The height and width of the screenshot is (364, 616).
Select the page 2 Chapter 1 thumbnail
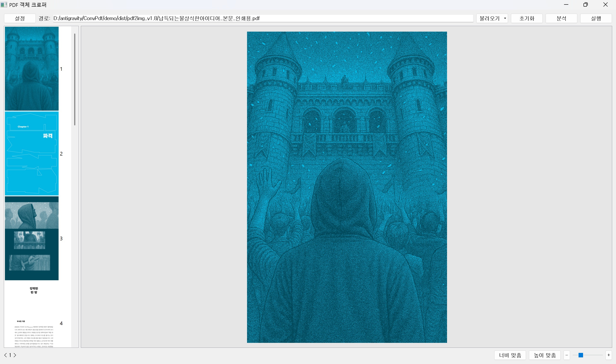tap(32, 154)
